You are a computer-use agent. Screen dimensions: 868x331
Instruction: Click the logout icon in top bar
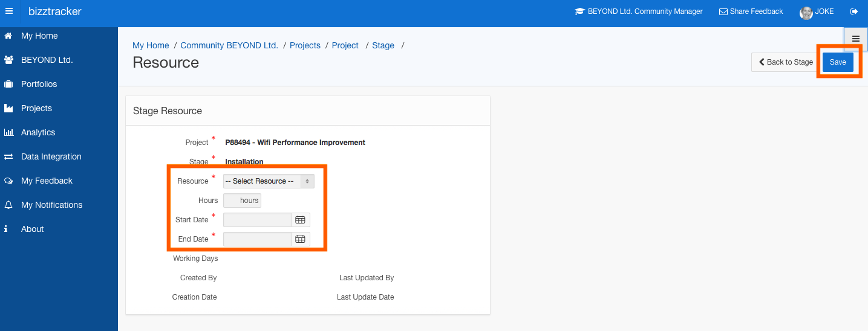(854, 11)
